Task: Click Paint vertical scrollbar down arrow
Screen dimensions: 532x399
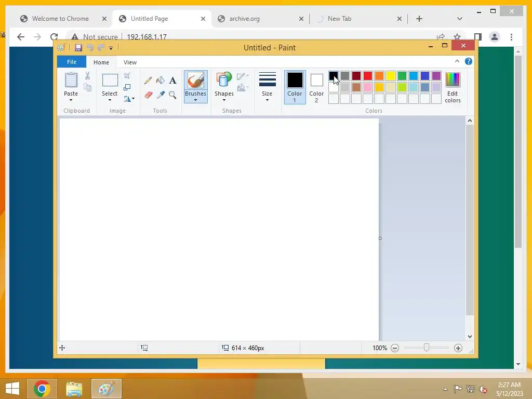Action: [470, 337]
